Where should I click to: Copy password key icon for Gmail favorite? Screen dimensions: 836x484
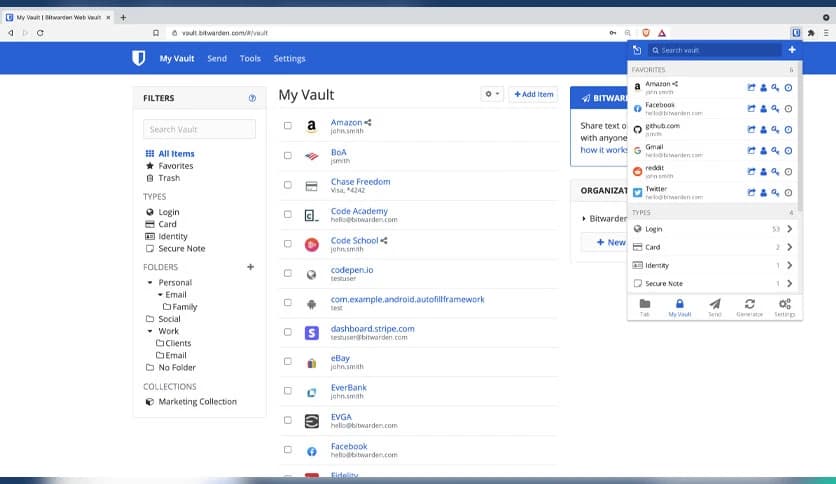pos(775,150)
